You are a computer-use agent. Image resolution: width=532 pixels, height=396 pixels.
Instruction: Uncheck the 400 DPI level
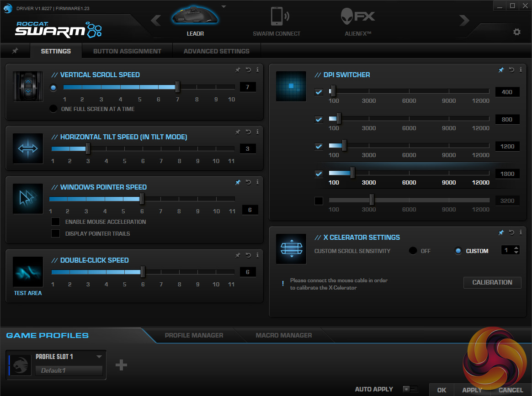point(319,92)
